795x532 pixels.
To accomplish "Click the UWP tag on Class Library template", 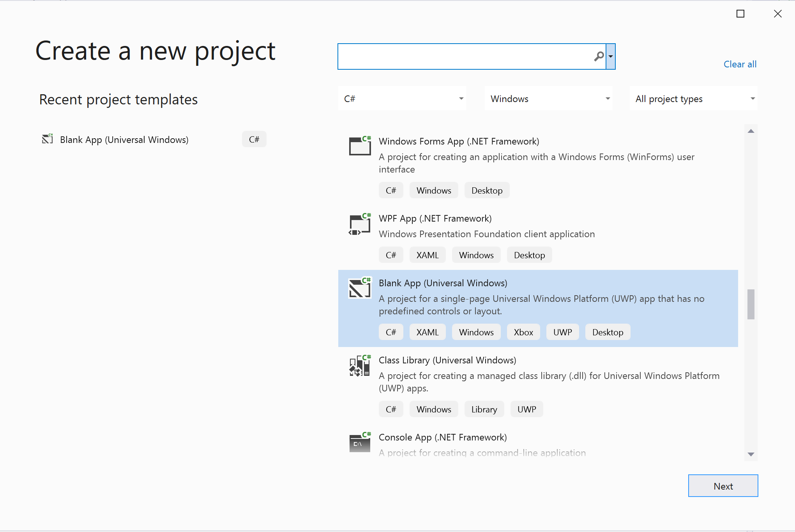I will pyautogui.click(x=526, y=409).
